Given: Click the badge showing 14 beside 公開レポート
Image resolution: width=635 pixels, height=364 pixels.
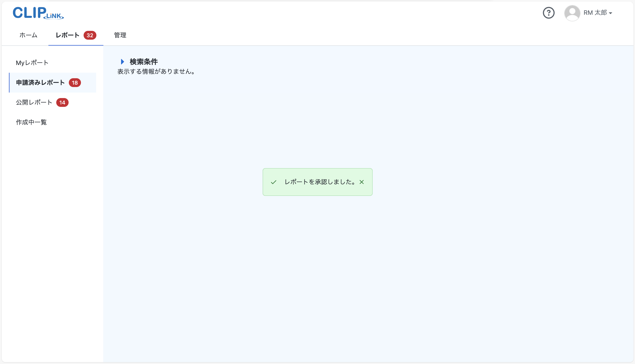Looking at the screenshot, I should tap(63, 102).
